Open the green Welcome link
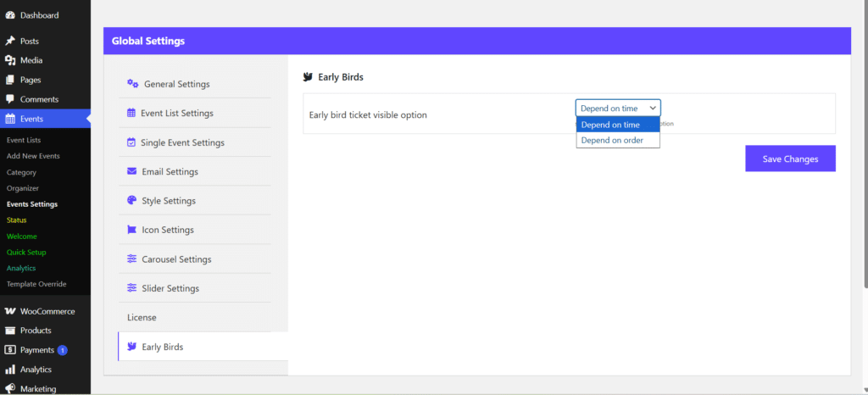Image resolution: width=868 pixels, height=395 pixels. [x=21, y=236]
